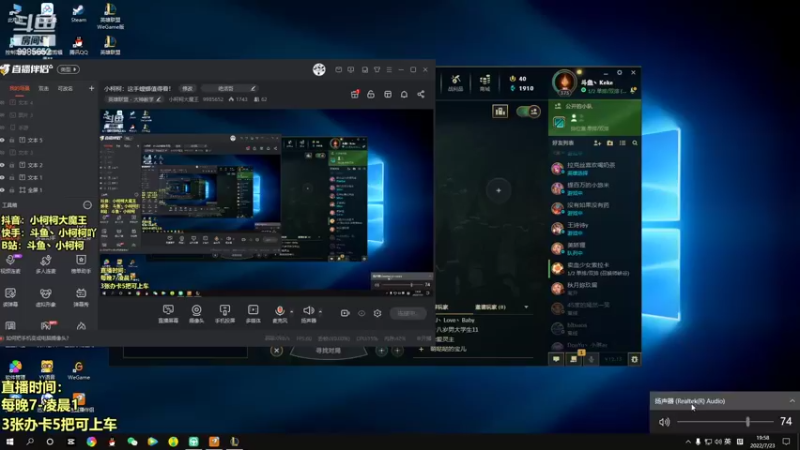Open streaming settings gear icon
800x450 pixels.
(x=378, y=313)
